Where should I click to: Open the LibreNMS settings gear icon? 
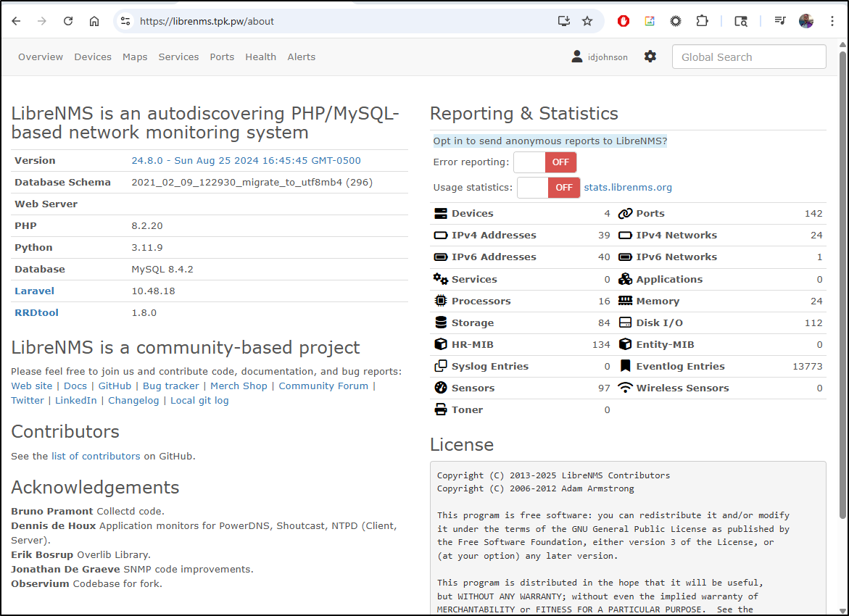point(650,57)
